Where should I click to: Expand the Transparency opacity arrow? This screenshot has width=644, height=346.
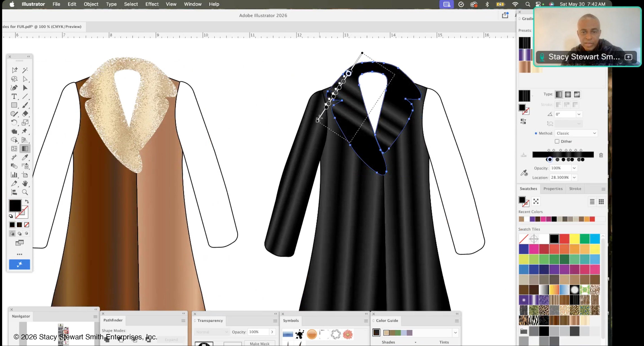tap(272, 332)
